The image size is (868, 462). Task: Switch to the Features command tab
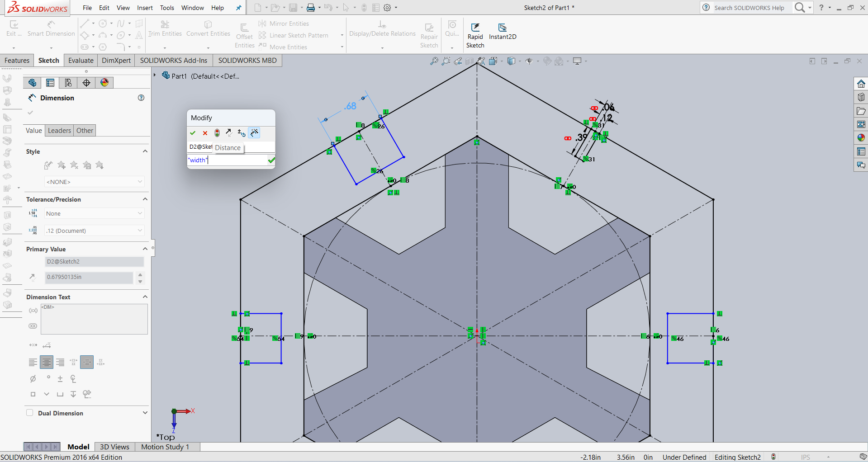pos(17,61)
